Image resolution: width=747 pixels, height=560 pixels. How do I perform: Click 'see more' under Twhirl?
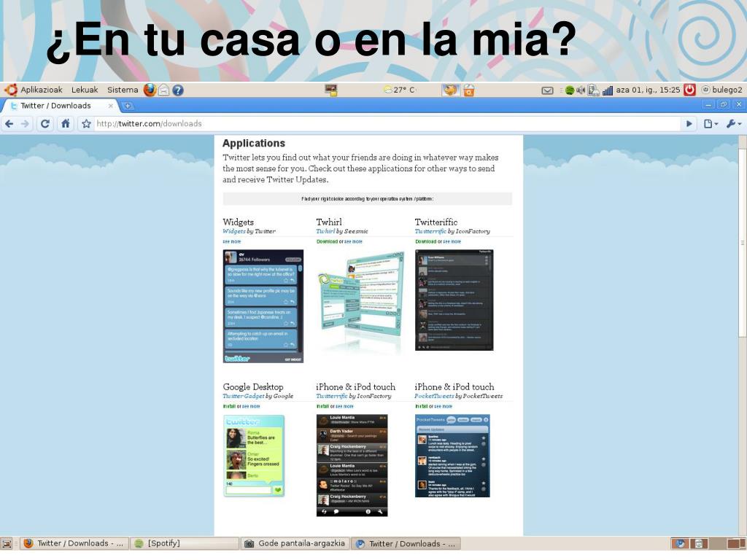click(x=353, y=242)
